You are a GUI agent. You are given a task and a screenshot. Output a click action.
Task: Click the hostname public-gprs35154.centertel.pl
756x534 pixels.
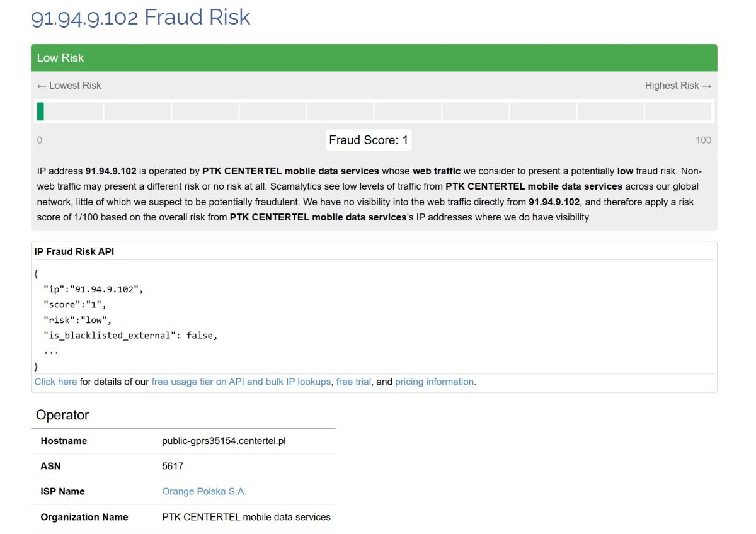coord(224,441)
